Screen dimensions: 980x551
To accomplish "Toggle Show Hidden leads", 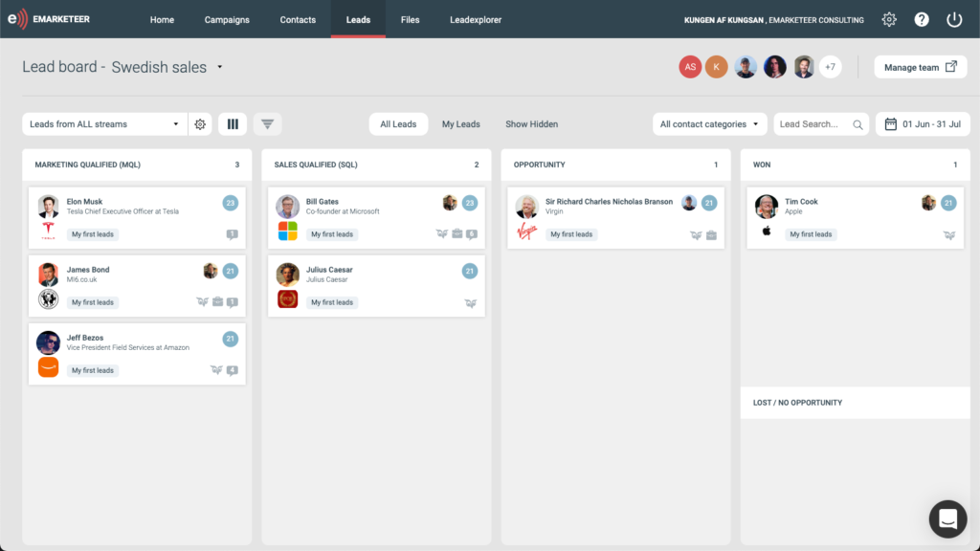I will (532, 124).
